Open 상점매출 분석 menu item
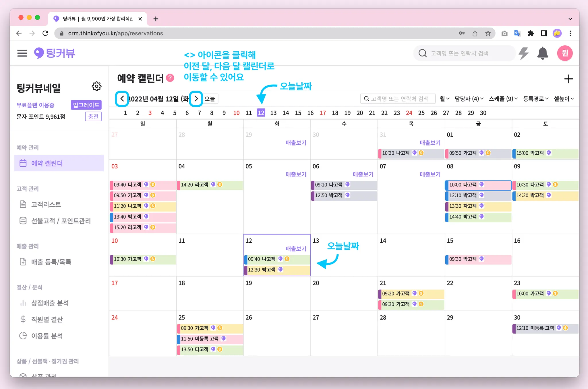 tap(50, 303)
